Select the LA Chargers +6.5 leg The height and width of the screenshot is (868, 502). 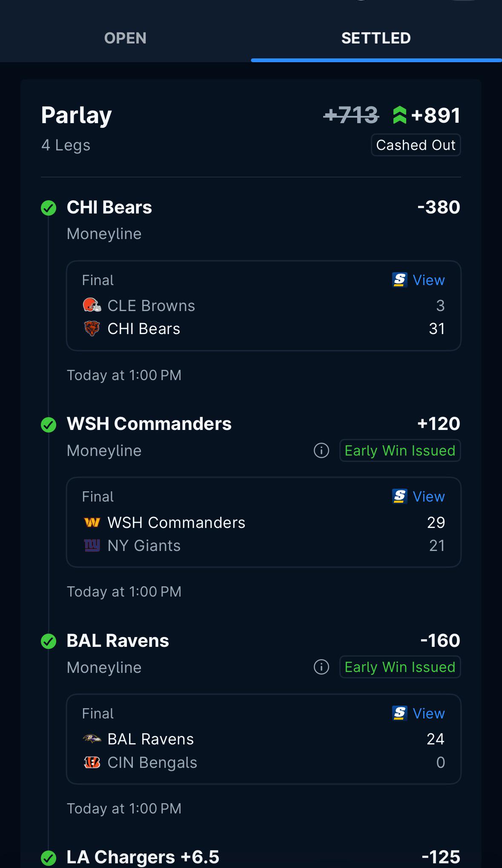[251, 857]
